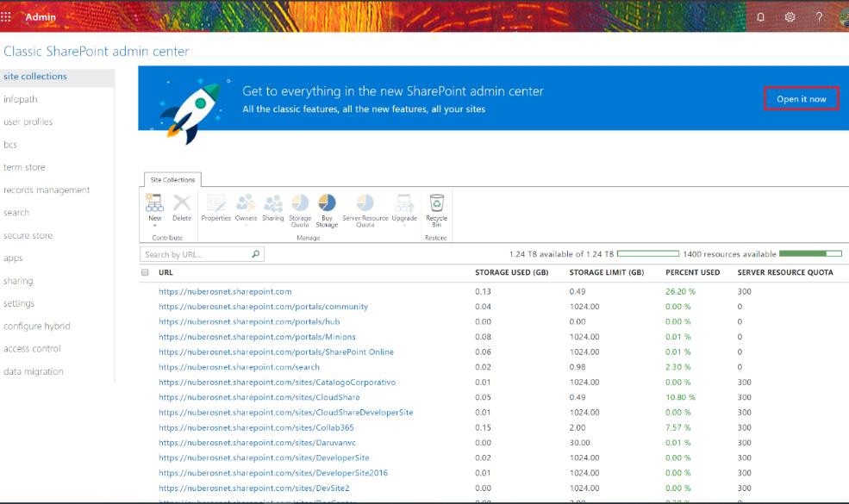This screenshot has width=849, height=504.
Task: Open the settings gear icon
Action: (x=790, y=16)
